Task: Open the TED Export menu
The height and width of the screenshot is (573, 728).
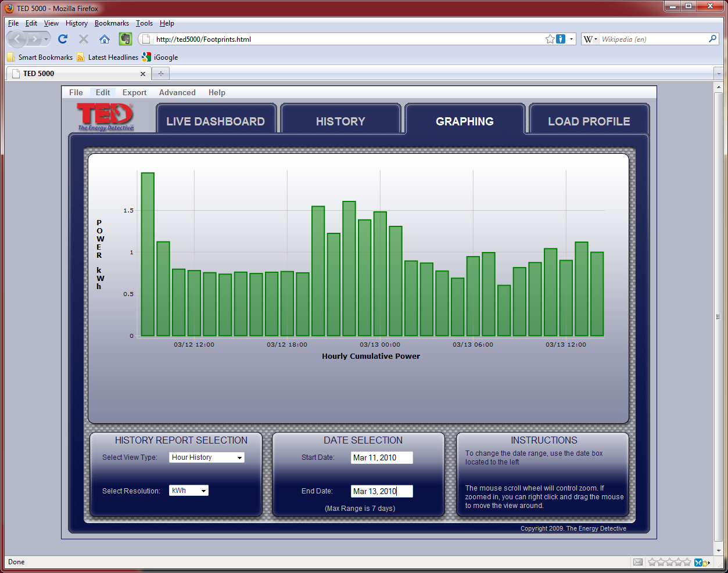Action: [x=134, y=92]
